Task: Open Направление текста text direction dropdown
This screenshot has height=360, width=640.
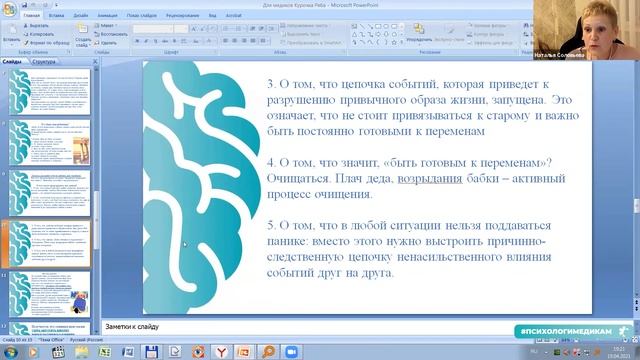Action: pos(305,26)
